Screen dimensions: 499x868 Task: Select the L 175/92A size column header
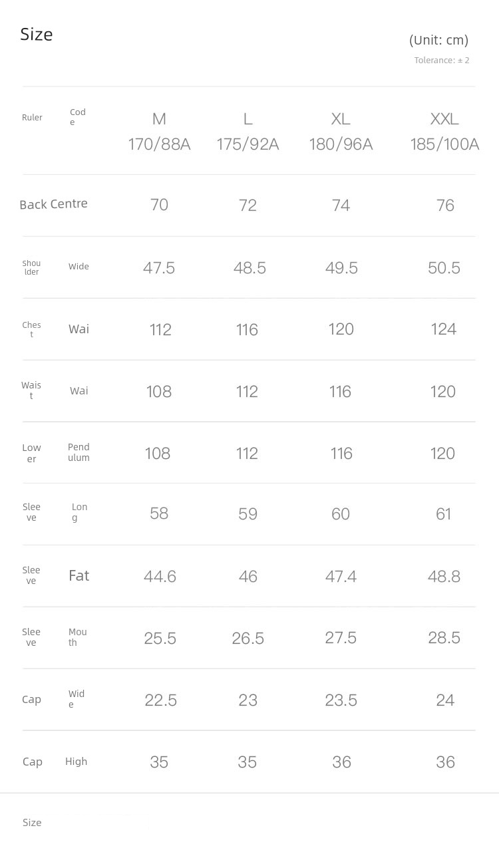click(x=248, y=131)
